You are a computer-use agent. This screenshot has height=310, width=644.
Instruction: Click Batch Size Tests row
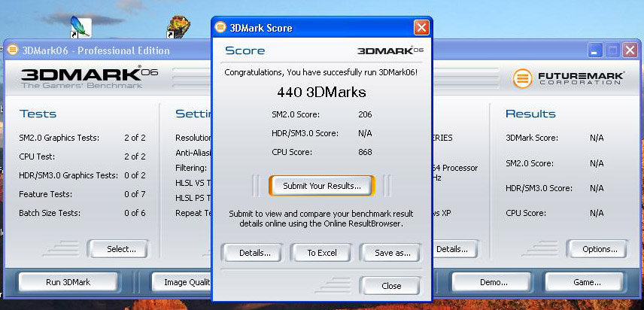pos(82,213)
